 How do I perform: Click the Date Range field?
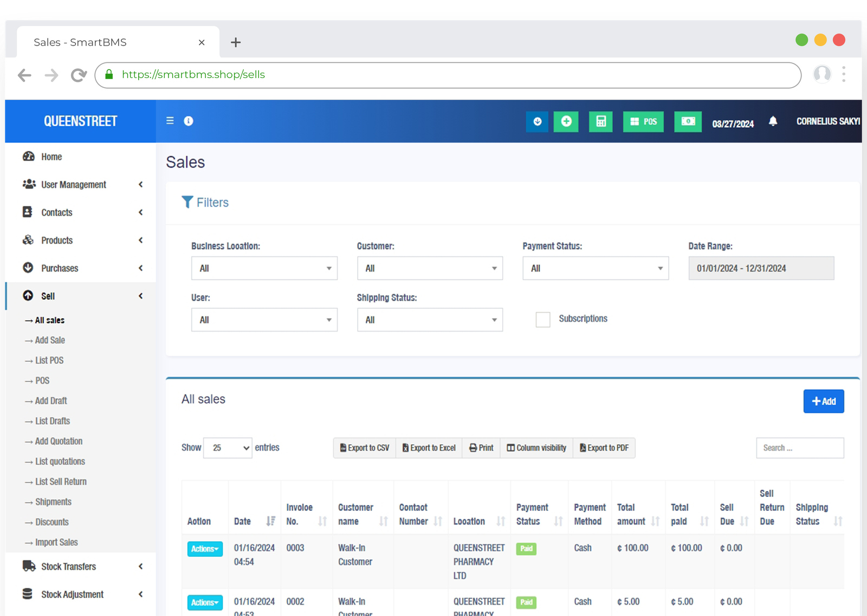point(761,268)
